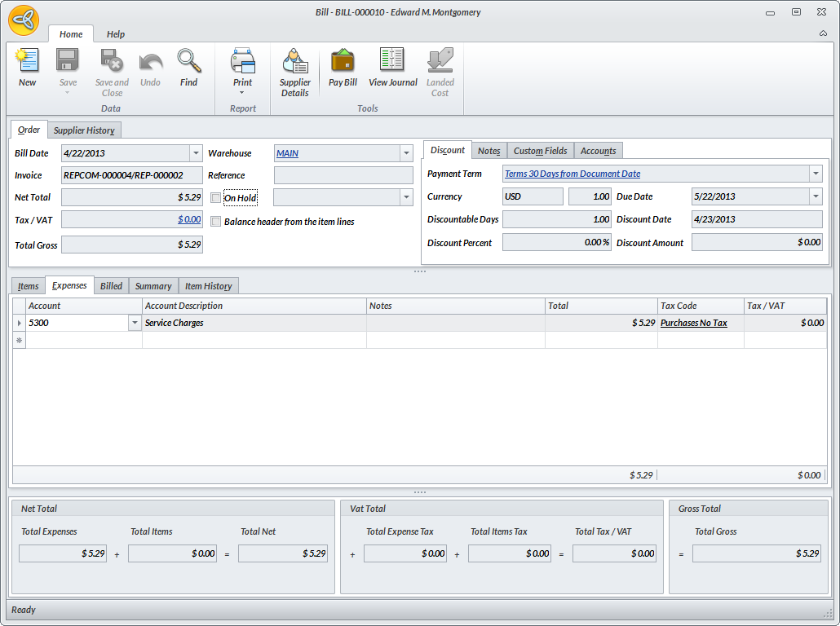Viewport: 840px width, 626px height.
Task: Collapse the ribbon using the chevron
Action: pos(823,33)
